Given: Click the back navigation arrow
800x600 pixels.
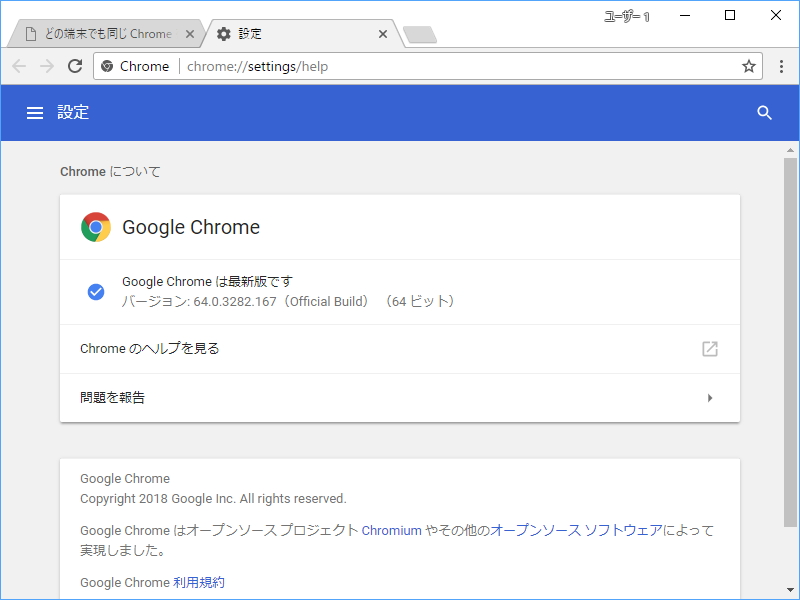Looking at the screenshot, I should click(18, 66).
